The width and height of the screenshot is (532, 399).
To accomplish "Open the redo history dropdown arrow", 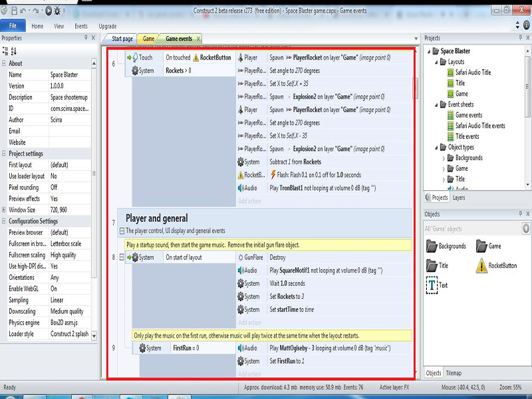I will 42,11.
